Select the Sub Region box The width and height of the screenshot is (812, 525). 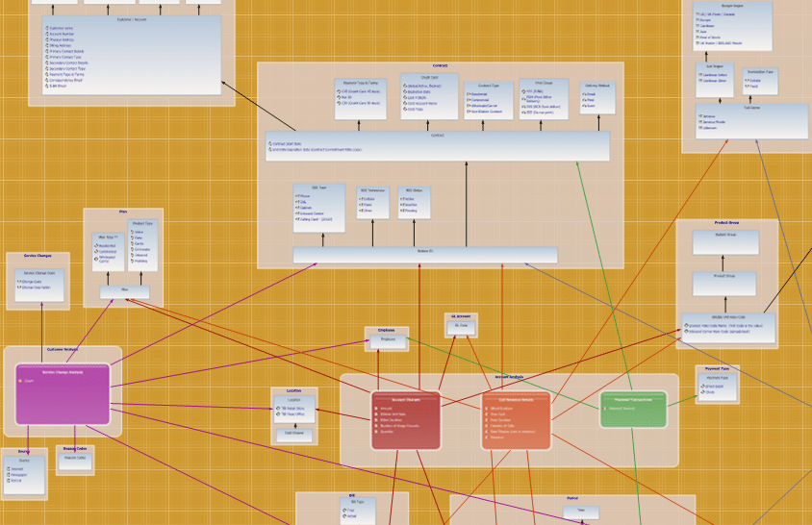pos(715,80)
